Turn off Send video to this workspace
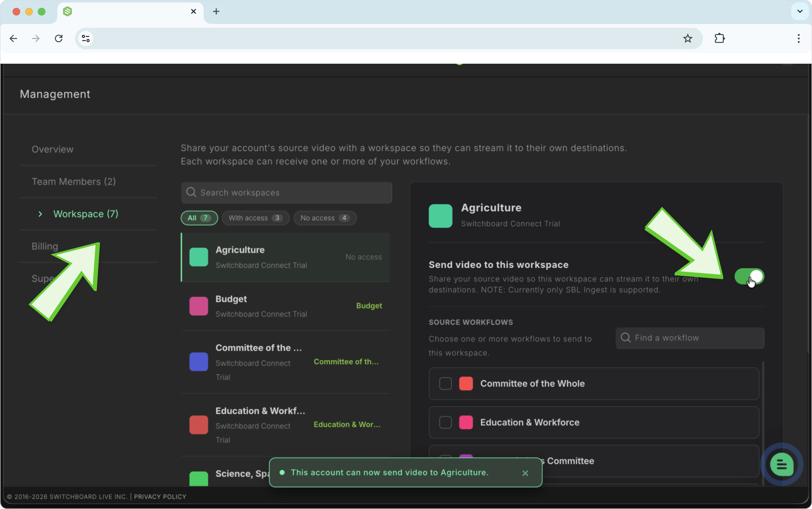 point(749,276)
